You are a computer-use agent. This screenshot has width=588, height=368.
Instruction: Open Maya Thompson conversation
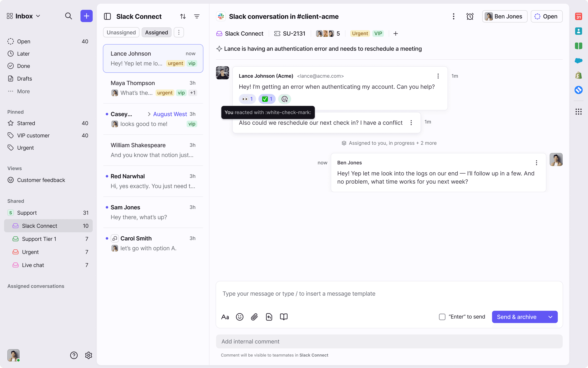153,88
